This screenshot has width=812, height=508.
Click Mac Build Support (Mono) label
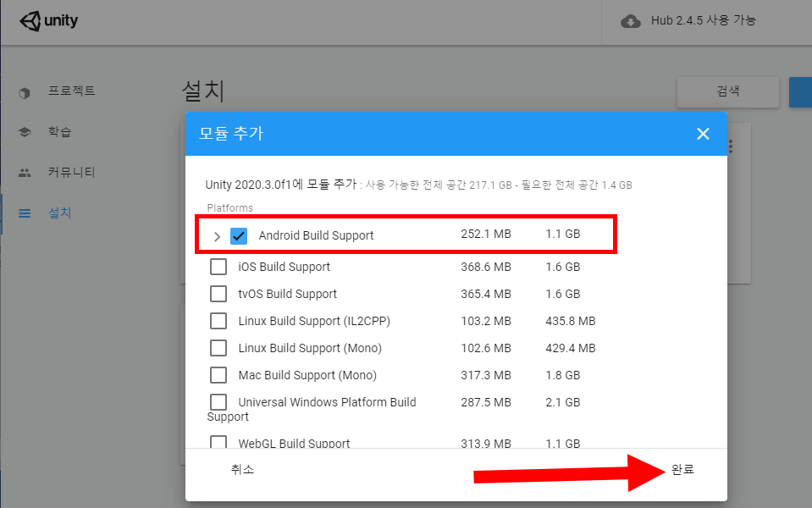pos(307,375)
